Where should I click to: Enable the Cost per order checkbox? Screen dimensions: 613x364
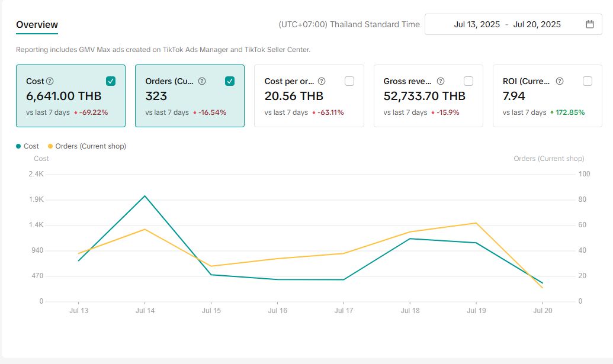pos(349,81)
